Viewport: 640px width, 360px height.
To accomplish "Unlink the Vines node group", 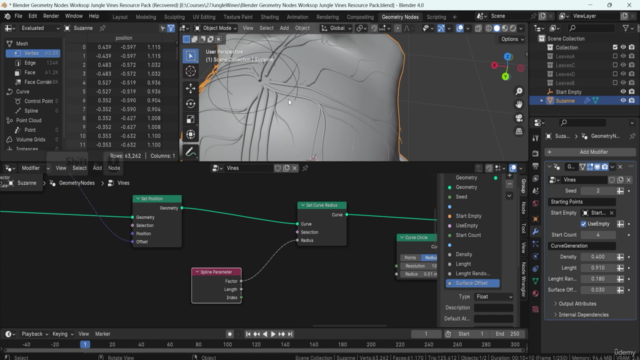I will click(x=295, y=168).
